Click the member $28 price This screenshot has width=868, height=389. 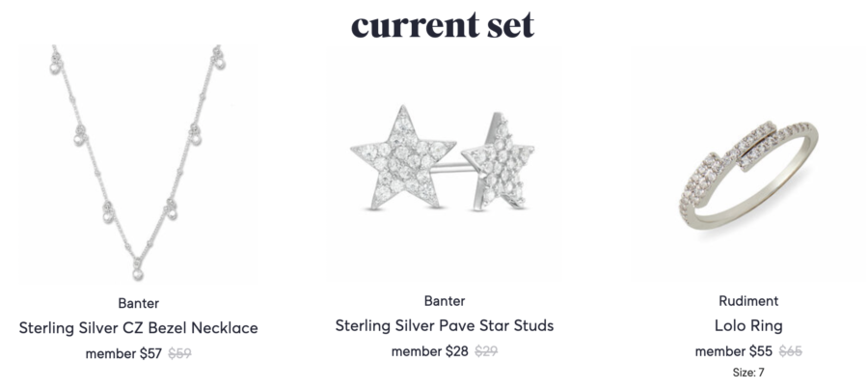pos(429,351)
